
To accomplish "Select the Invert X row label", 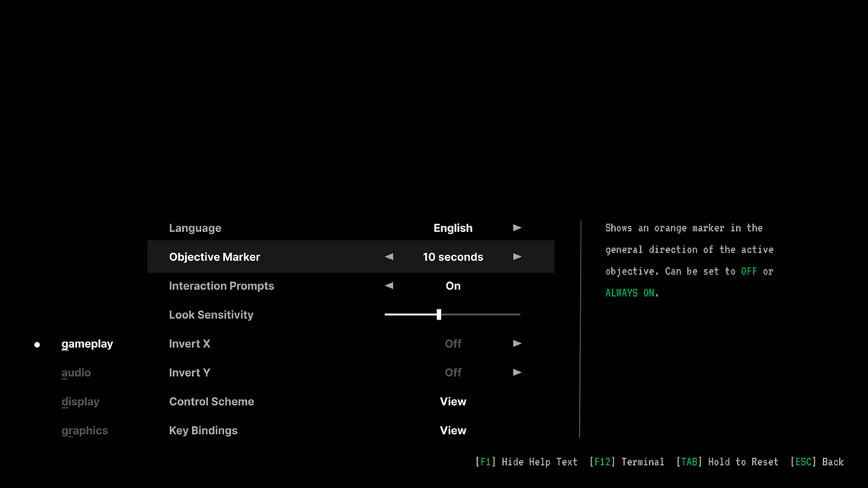I will click(x=189, y=343).
